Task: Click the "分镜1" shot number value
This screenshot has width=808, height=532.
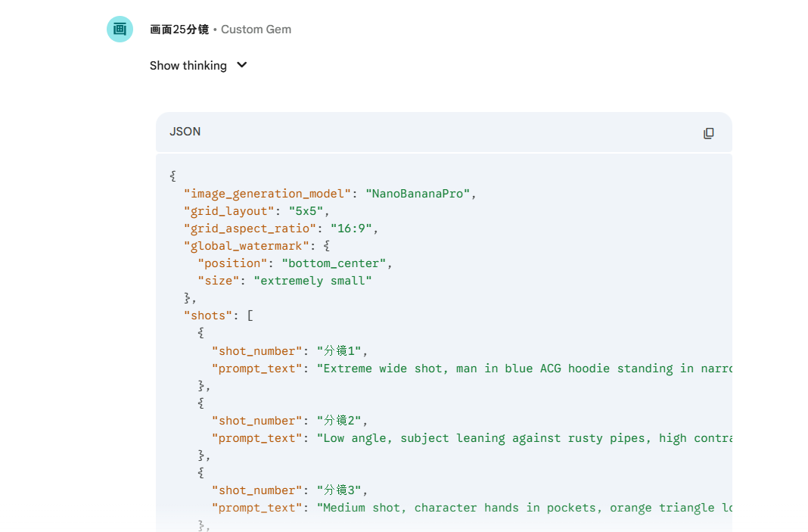Action: point(340,351)
